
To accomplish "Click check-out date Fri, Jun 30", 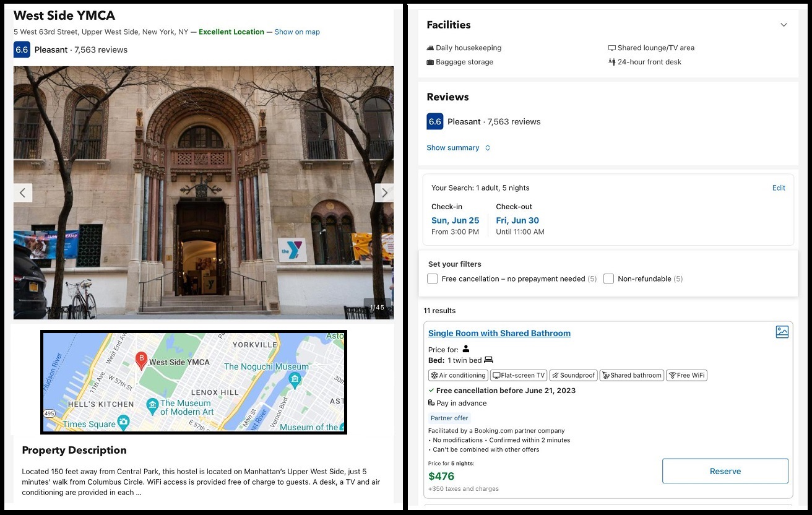I will click(517, 220).
